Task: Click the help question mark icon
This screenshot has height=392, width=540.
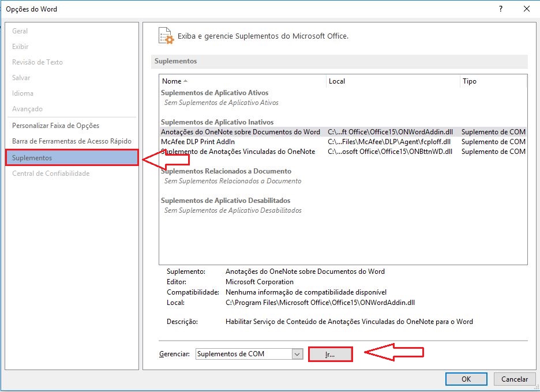Action: pos(501,9)
